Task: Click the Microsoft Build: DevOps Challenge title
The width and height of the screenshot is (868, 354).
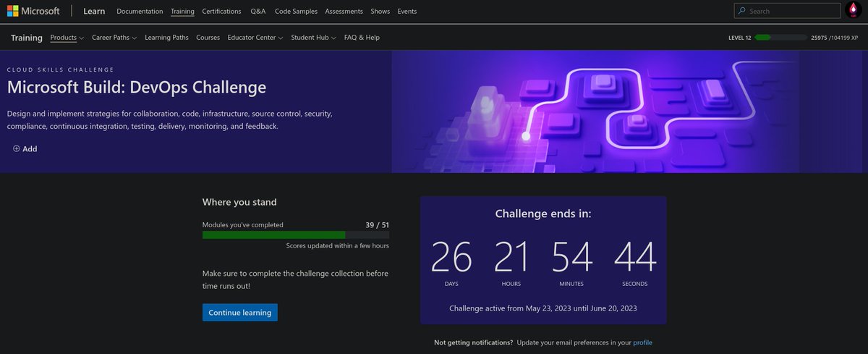Action: 137,88
